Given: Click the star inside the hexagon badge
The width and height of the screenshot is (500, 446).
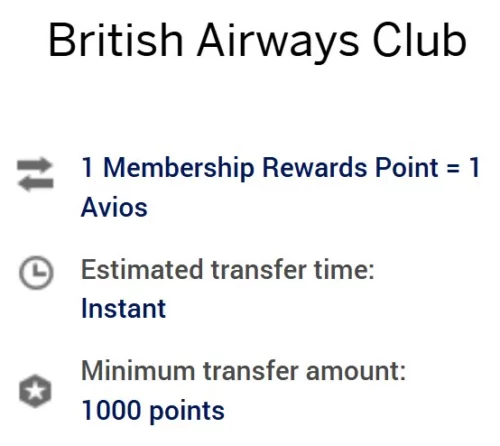Looking at the screenshot, I should point(35,391).
